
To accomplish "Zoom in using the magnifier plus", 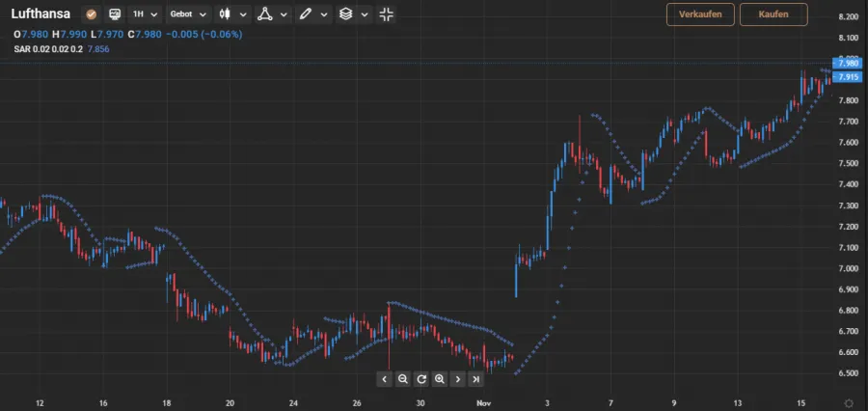I will (440, 379).
